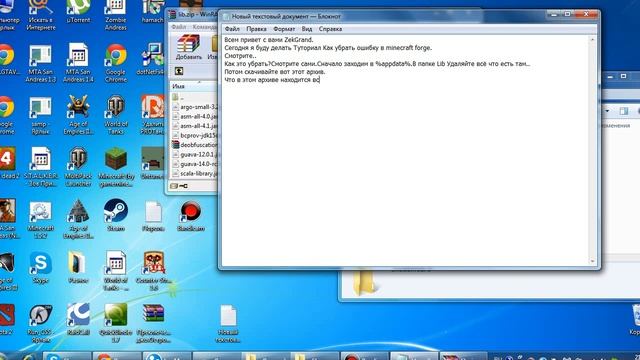The image size is (640, 360).
Task: Select the asm-all-4.1.jar file in WinRAR
Action: [195, 126]
